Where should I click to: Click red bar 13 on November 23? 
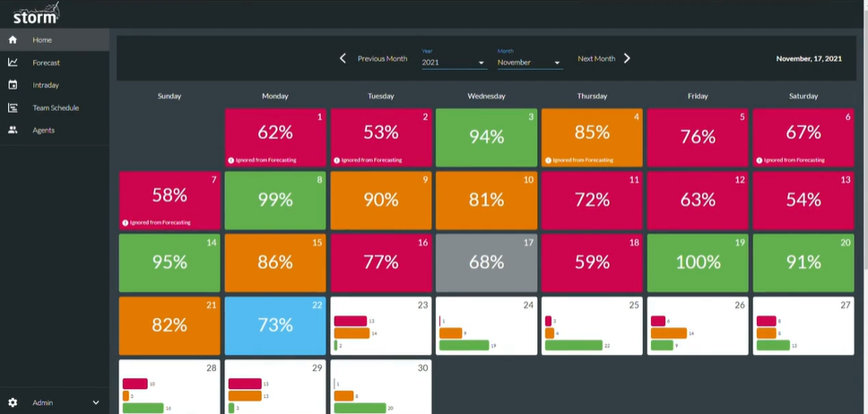[351, 321]
